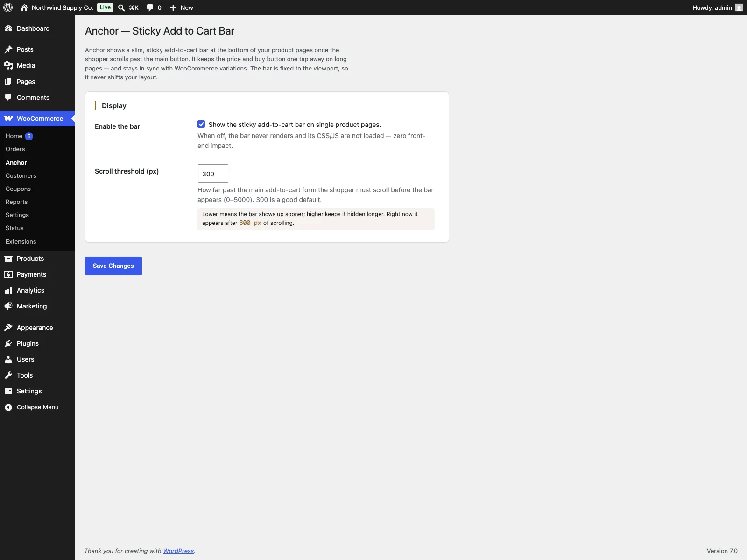Click the WooCommerce logo icon
The height and width of the screenshot is (560, 747).
coord(8,119)
